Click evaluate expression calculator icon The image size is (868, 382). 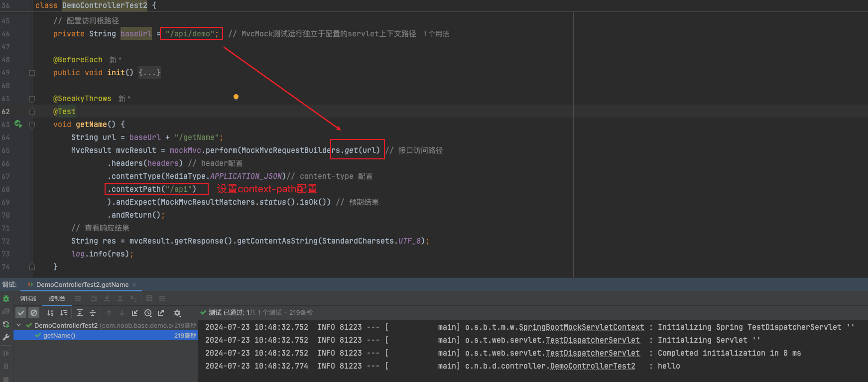pyautogui.click(x=149, y=298)
